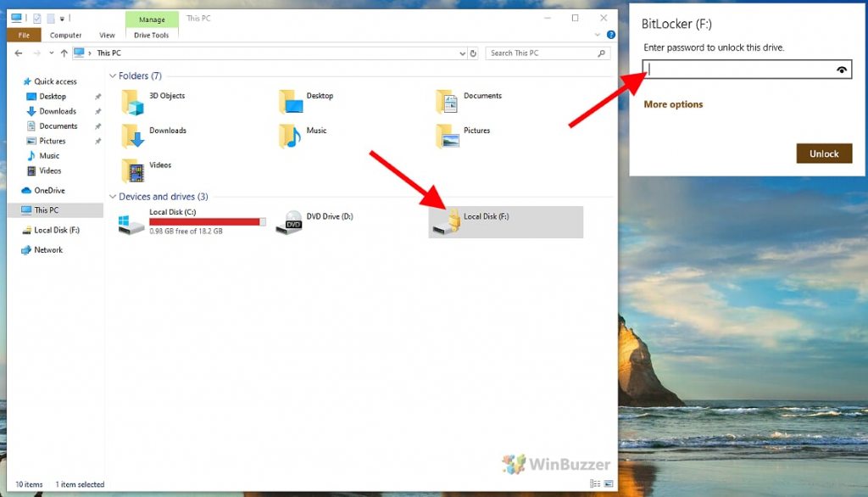Viewport: 868px width, 497px height.
Task: Open the Documents folder icon in Folders
Action: (x=447, y=102)
